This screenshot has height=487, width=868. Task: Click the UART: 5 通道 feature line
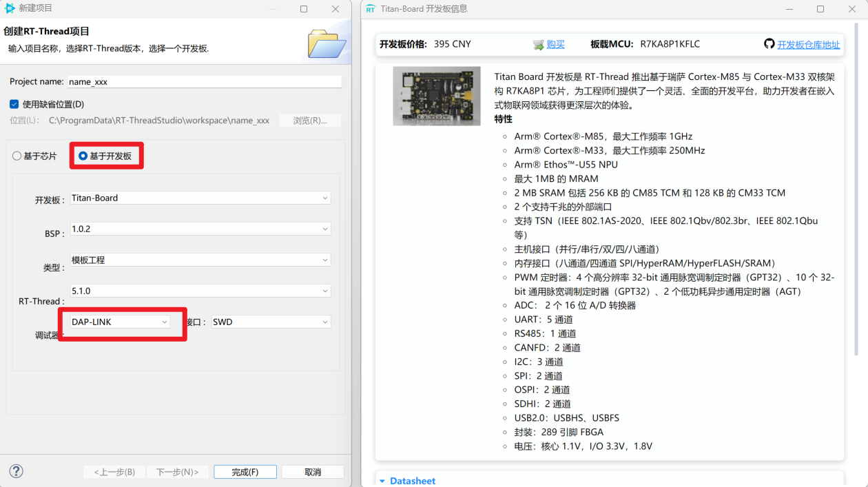pos(544,320)
